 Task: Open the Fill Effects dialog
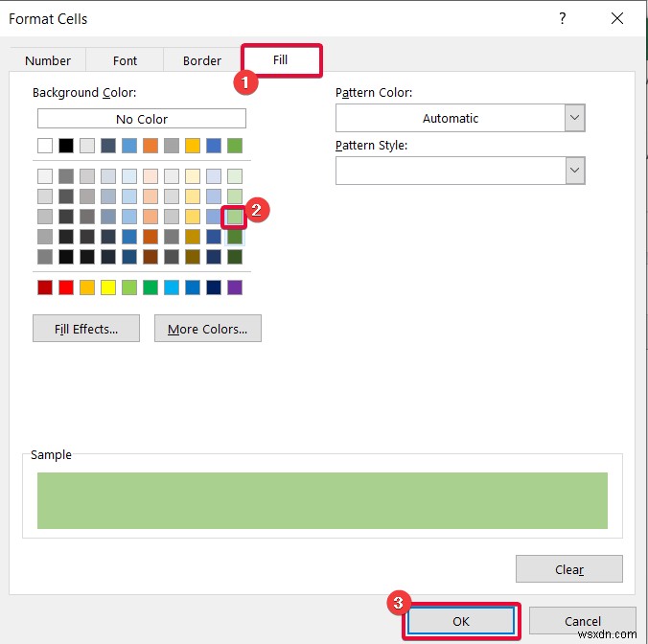pyautogui.click(x=86, y=329)
